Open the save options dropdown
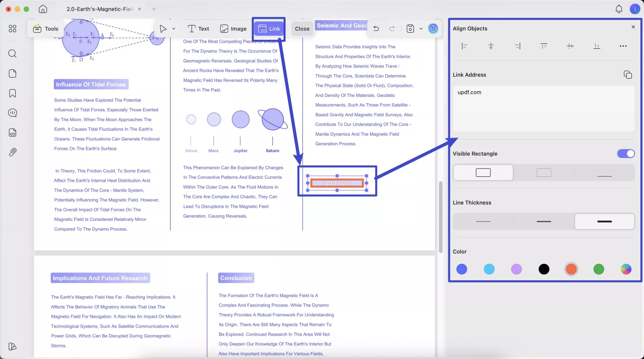 point(421,28)
